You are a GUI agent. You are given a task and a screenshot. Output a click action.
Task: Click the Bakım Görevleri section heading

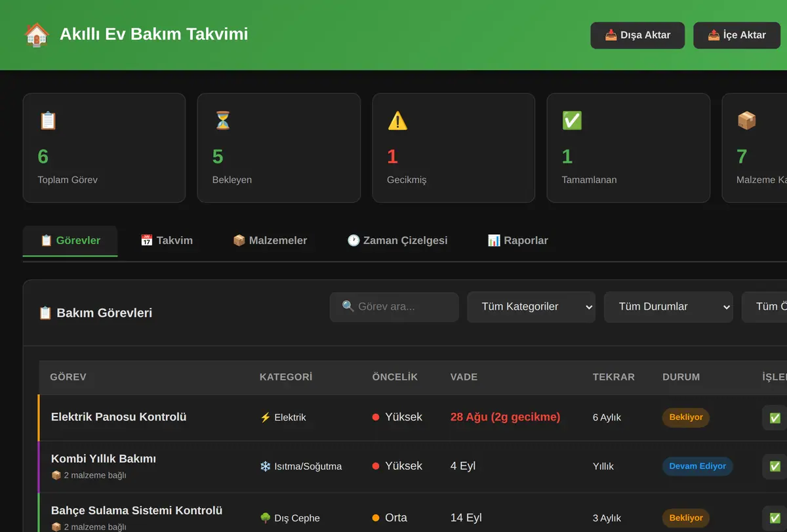point(95,313)
